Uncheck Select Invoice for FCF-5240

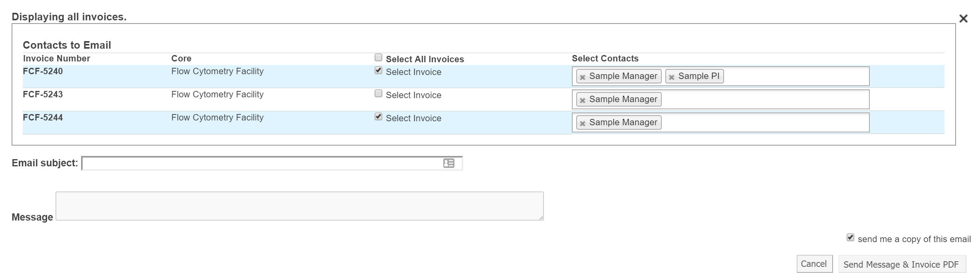pos(379,71)
